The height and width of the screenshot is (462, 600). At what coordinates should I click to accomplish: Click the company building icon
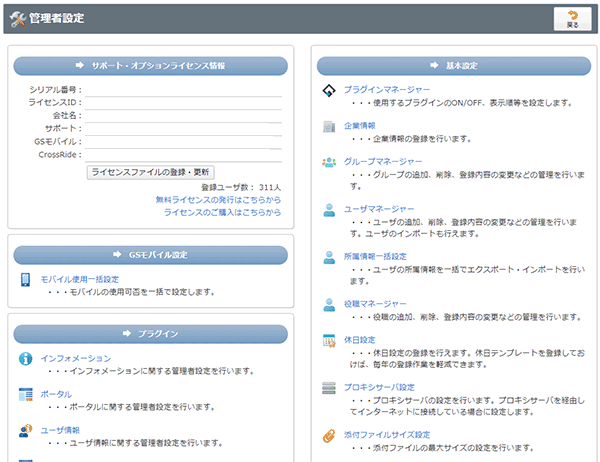pos(329,127)
